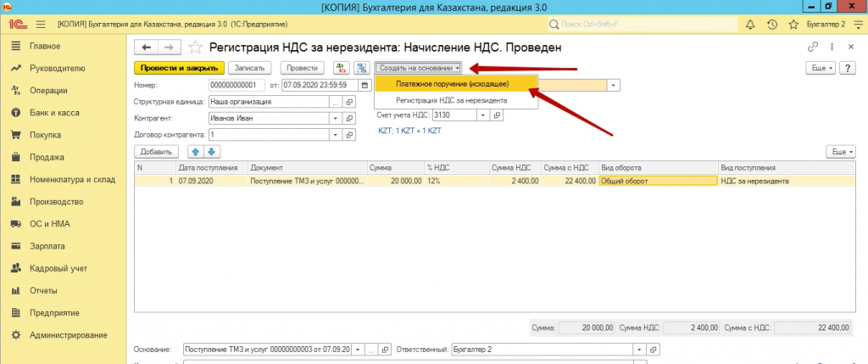The height and width of the screenshot is (364, 868).
Task: Go to Банк и касса section
Action: tap(54, 113)
